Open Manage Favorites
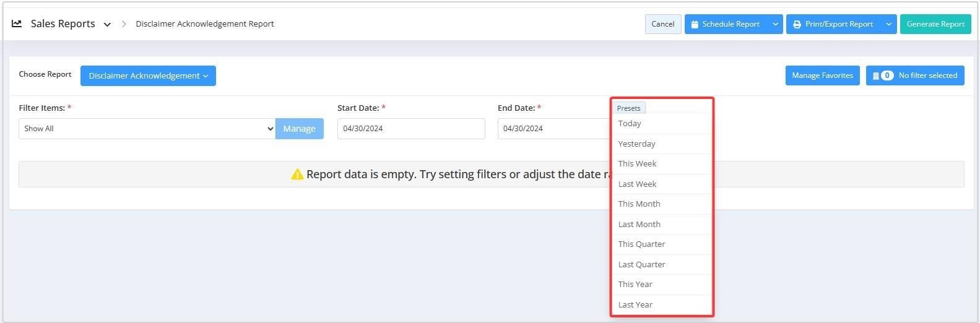This screenshot has height=323, width=980. tap(822, 75)
